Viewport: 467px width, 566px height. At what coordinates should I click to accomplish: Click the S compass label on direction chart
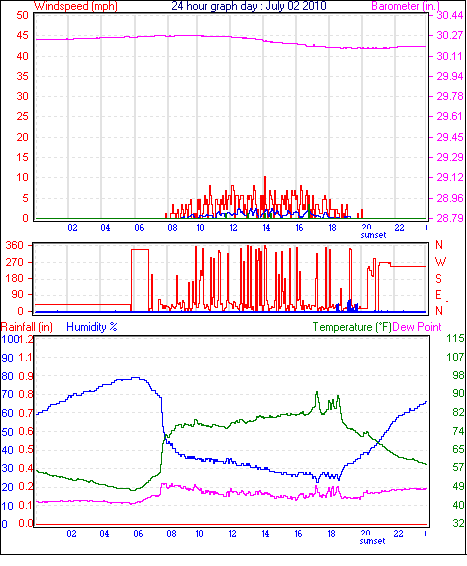coord(438,279)
